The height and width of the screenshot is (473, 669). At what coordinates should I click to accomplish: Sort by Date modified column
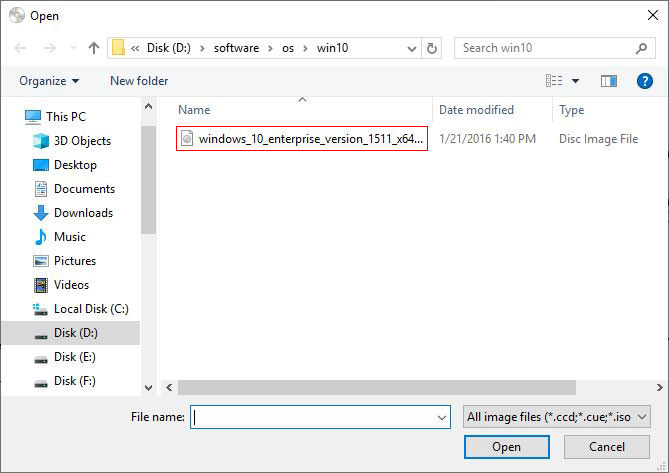pyautogui.click(x=476, y=110)
